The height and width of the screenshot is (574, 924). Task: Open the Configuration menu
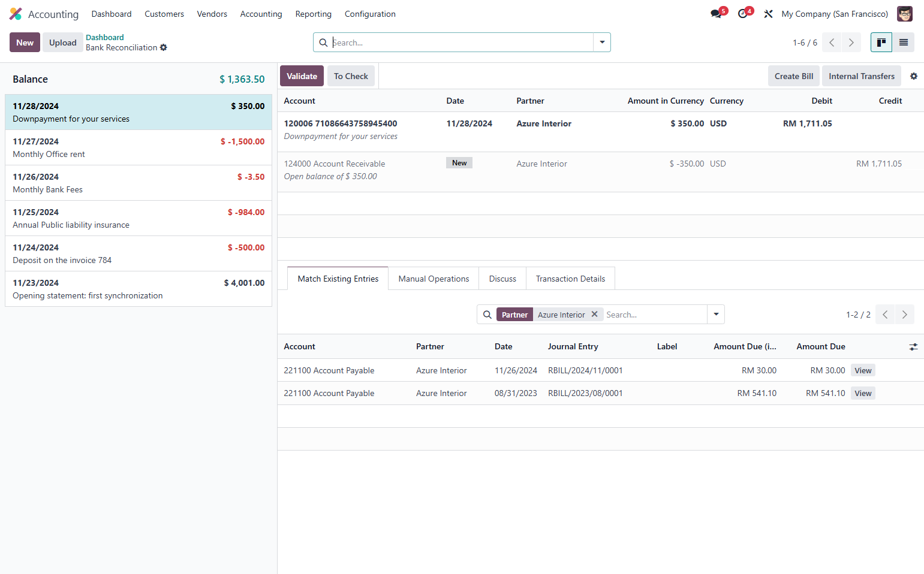click(370, 14)
